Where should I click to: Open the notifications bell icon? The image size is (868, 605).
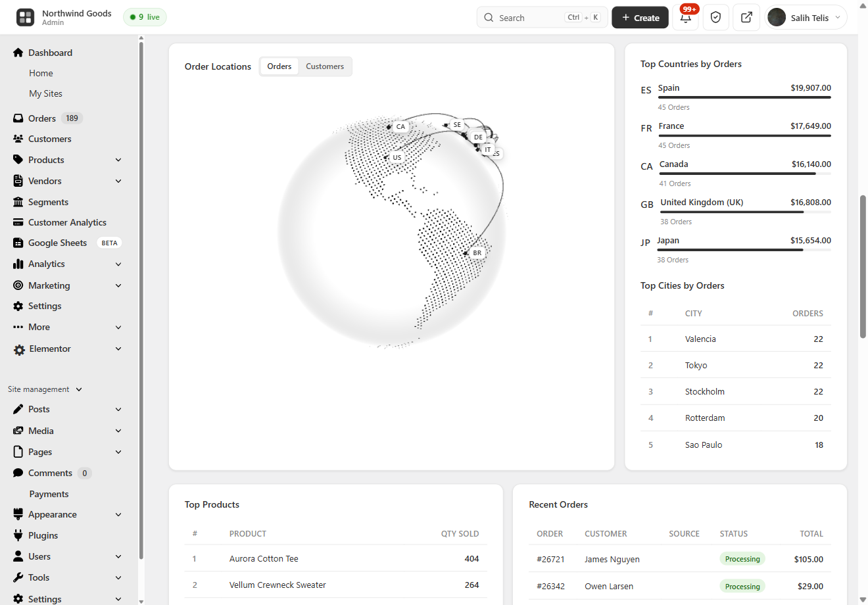686,18
